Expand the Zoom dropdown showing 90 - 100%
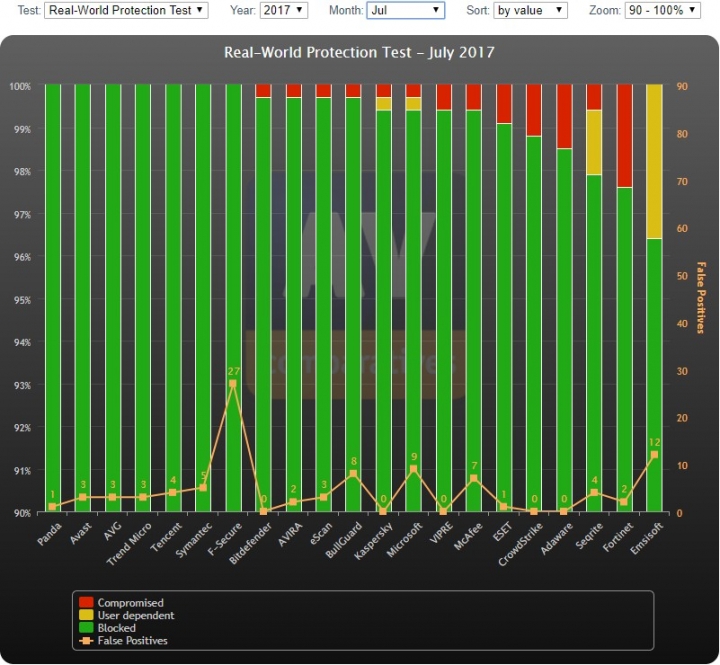The width and height of the screenshot is (720, 665). 662,10
